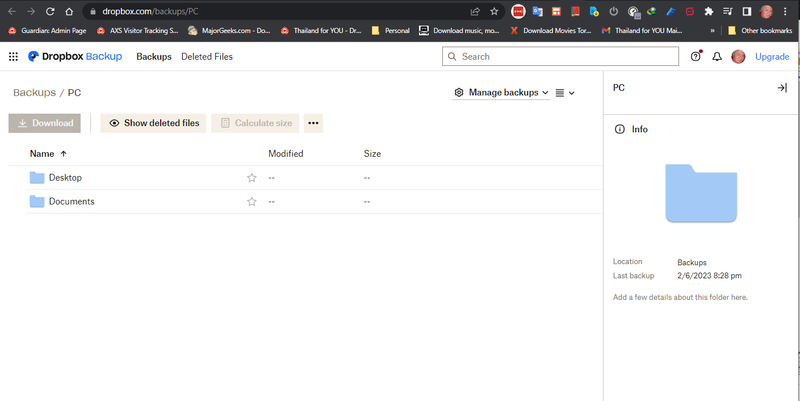800x401 pixels.
Task: Click the Backups breadcrumb link
Action: point(35,92)
